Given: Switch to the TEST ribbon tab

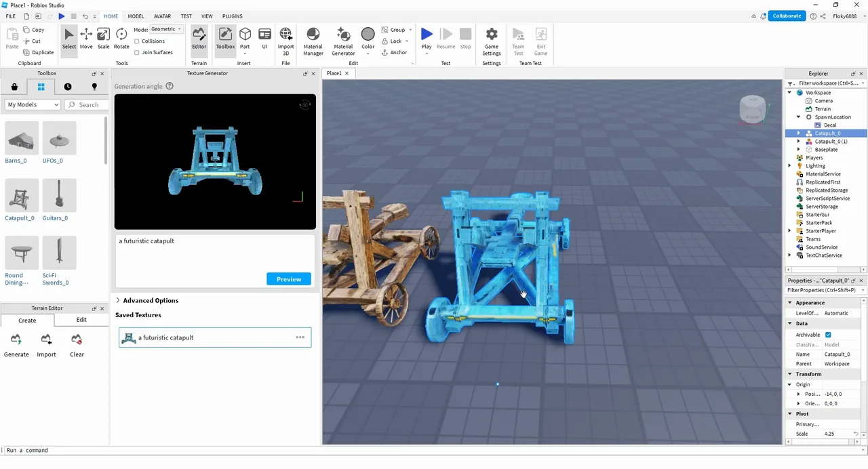Looking at the screenshot, I should [x=186, y=16].
